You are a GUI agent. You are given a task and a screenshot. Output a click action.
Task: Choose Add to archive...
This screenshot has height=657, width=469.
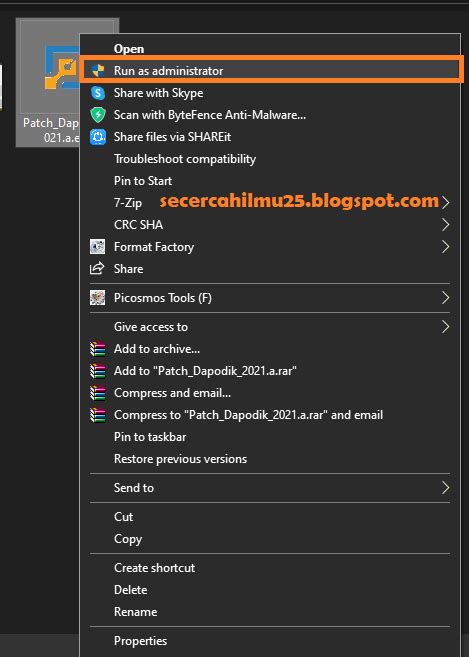pyautogui.click(x=271, y=349)
